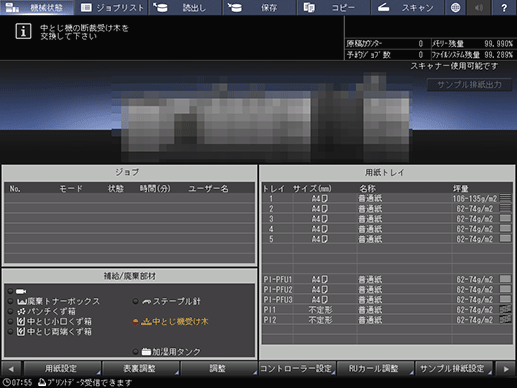
Task: Click the PI1 paper level icon
Action: tap(505, 309)
